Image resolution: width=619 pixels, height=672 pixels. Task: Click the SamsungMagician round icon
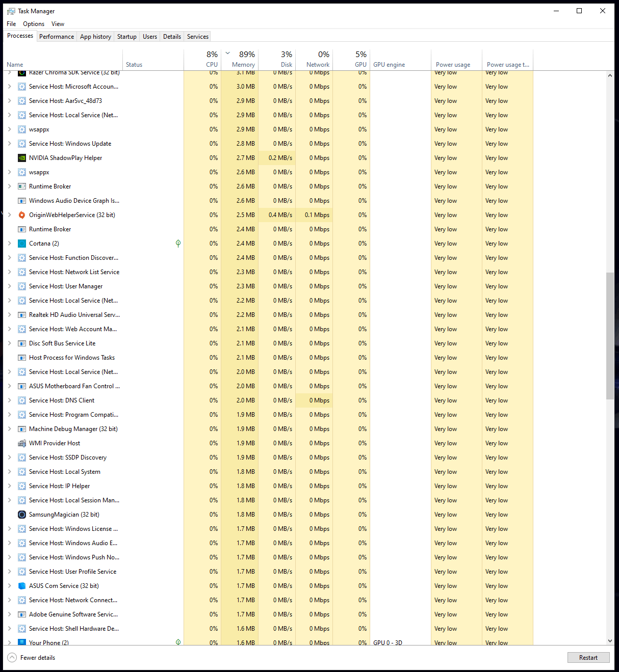[22, 515]
